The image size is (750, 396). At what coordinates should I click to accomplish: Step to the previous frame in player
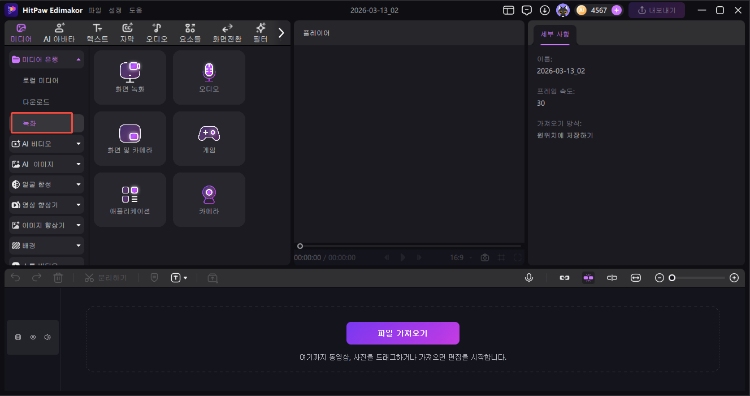[x=387, y=257]
